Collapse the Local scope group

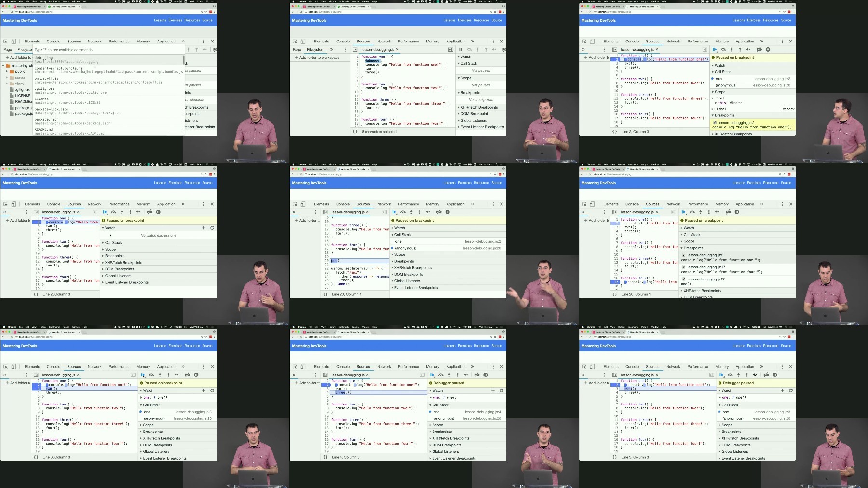click(x=713, y=98)
